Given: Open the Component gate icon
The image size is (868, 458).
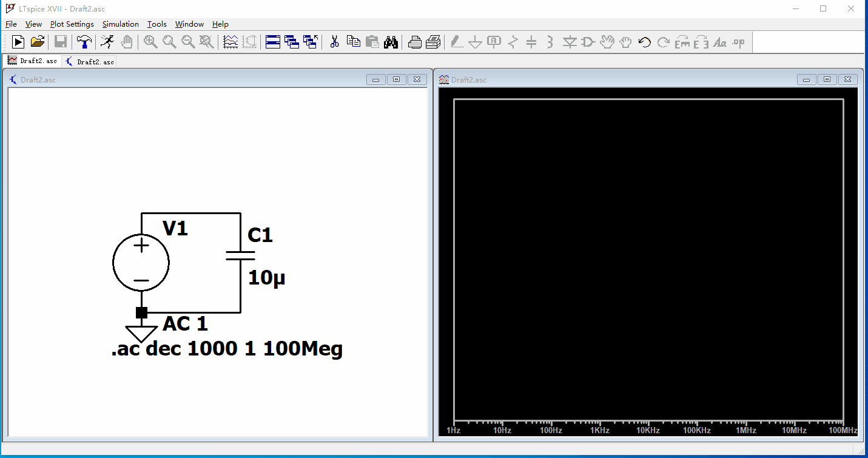Looking at the screenshot, I should tap(588, 42).
